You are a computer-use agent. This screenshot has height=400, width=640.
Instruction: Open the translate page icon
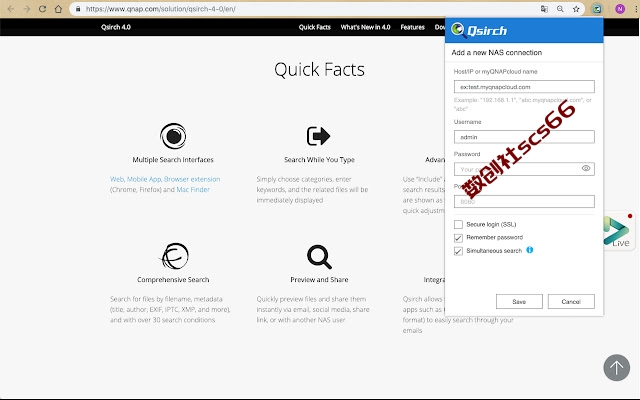[544, 9]
